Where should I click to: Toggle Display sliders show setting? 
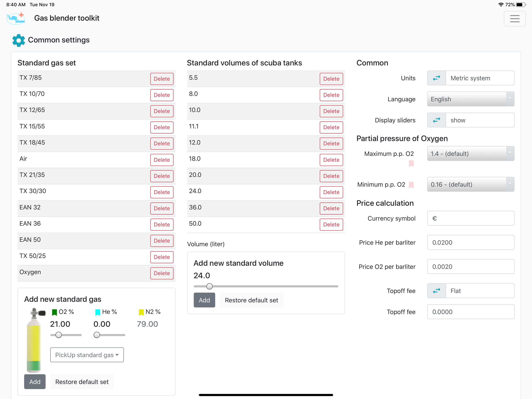click(470, 120)
